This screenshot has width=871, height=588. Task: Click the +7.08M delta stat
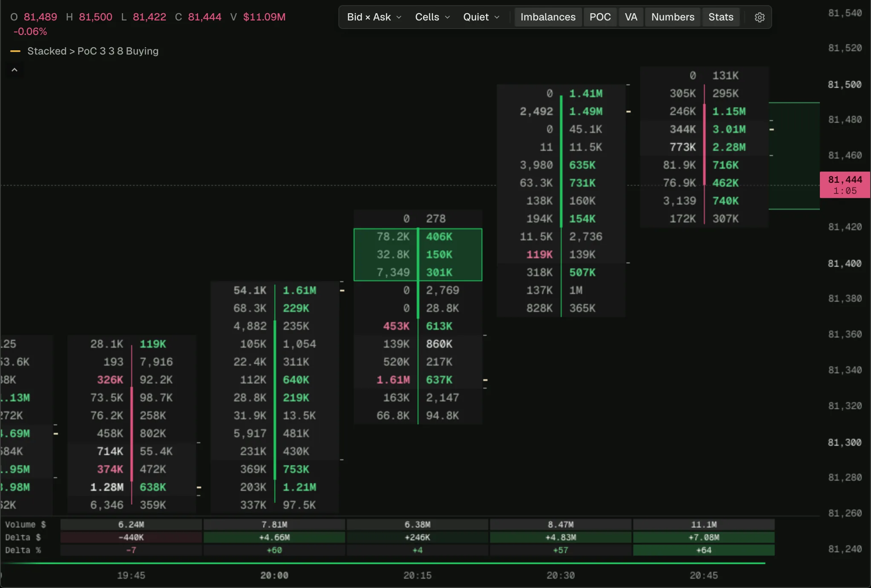click(x=704, y=537)
